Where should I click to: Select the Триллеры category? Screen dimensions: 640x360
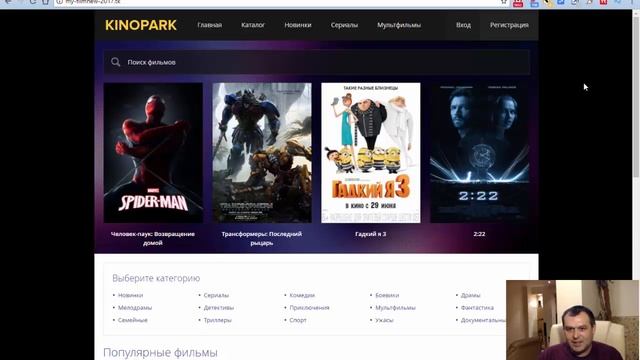pos(218,320)
